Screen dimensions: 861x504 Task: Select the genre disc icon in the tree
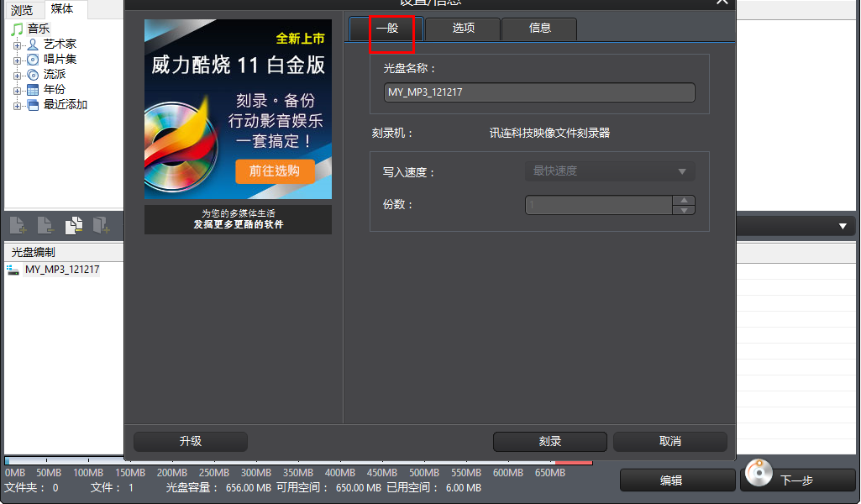tap(33, 75)
